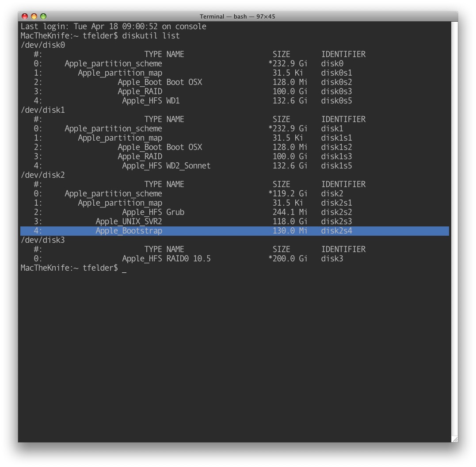
Task: Select the highlighted Apple_Bootstrap row
Action: click(234, 231)
